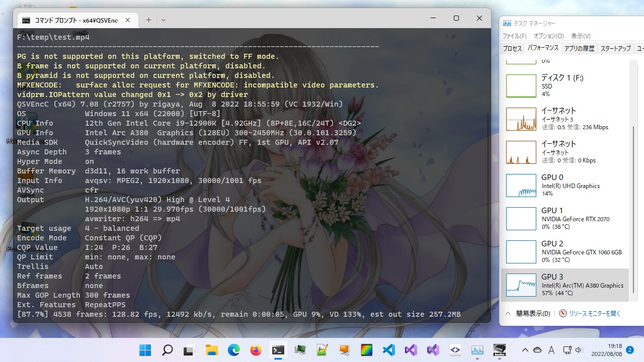Click the command prompt tab icon

(26, 20)
